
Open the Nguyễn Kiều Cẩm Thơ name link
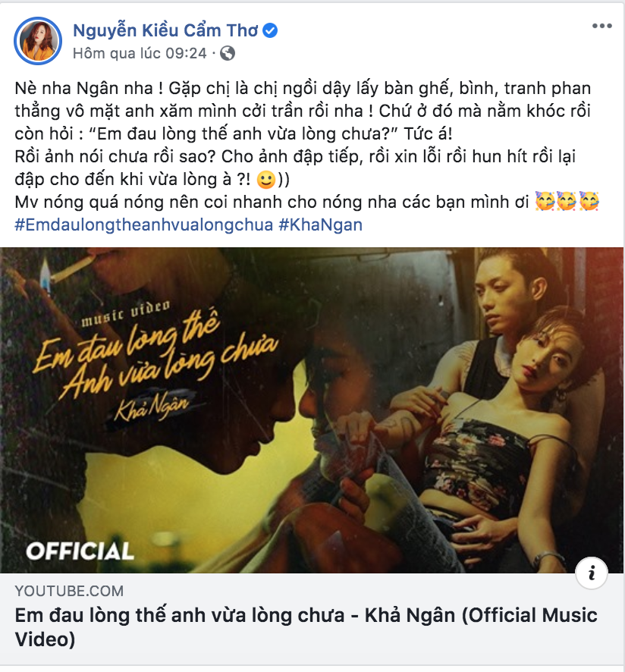coord(165,30)
